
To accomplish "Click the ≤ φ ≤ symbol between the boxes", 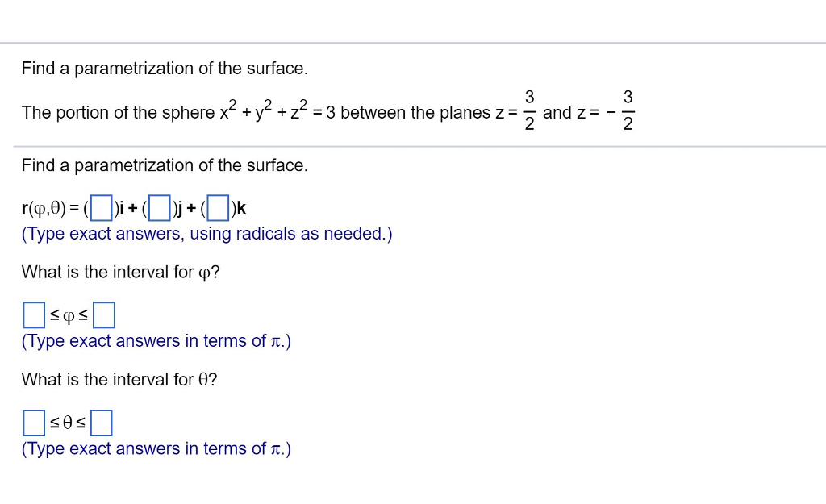I will pos(67,316).
